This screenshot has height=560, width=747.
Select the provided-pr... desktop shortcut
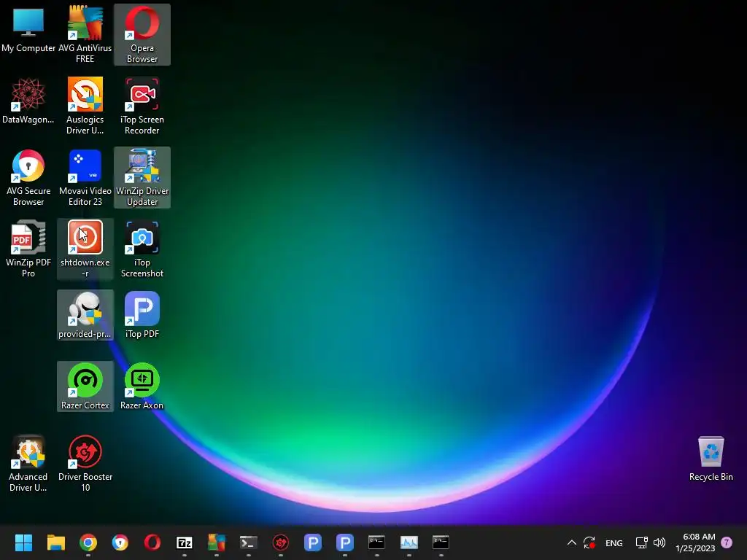point(85,315)
